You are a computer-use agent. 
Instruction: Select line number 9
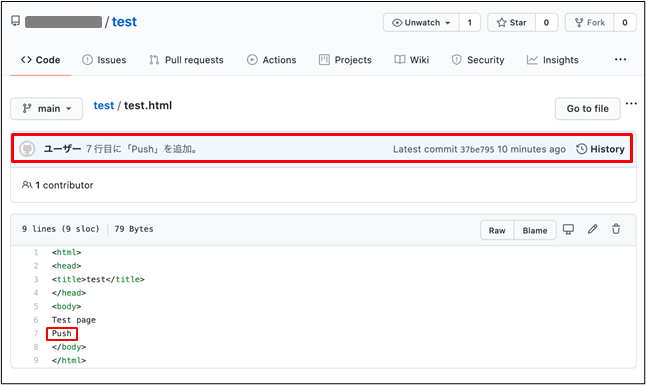click(36, 360)
